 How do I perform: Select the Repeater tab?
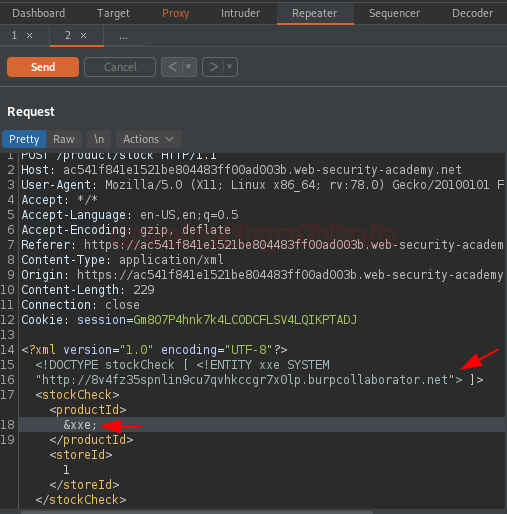pyautogui.click(x=315, y=13)
